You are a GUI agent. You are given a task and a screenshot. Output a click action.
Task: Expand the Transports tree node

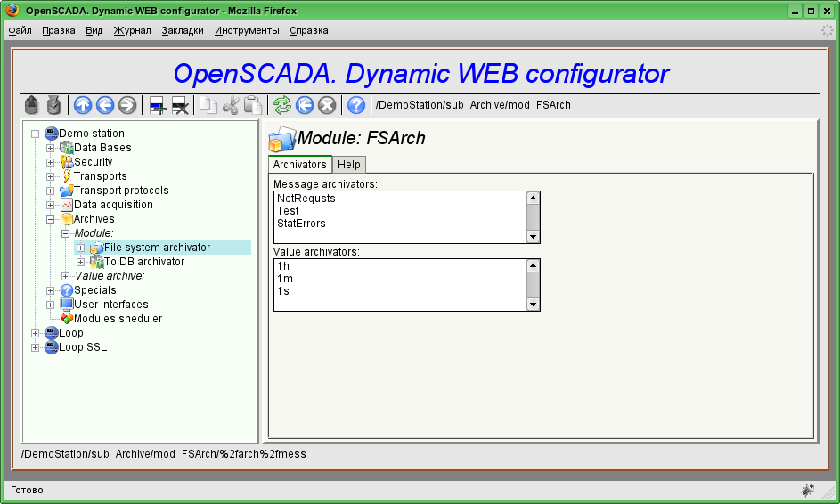click(x=51, y=176)
